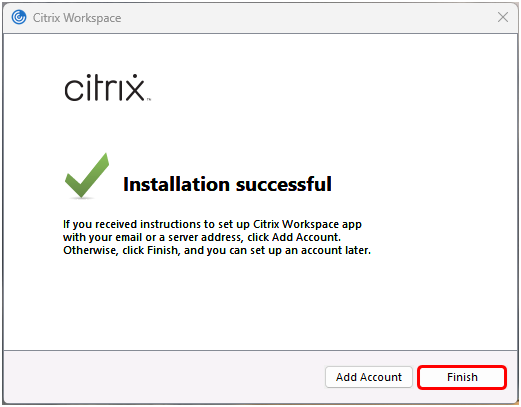Click the line starting 'Otherwise, click Finish'

[217, 250]
